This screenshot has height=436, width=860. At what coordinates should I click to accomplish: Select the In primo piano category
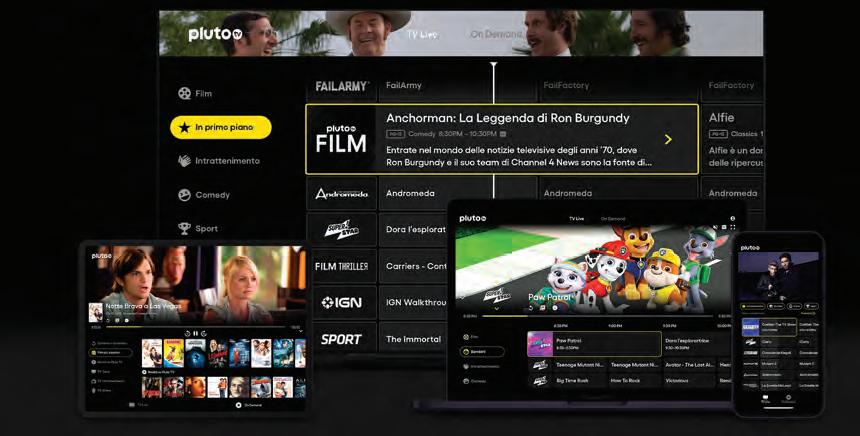pos(220,127)
